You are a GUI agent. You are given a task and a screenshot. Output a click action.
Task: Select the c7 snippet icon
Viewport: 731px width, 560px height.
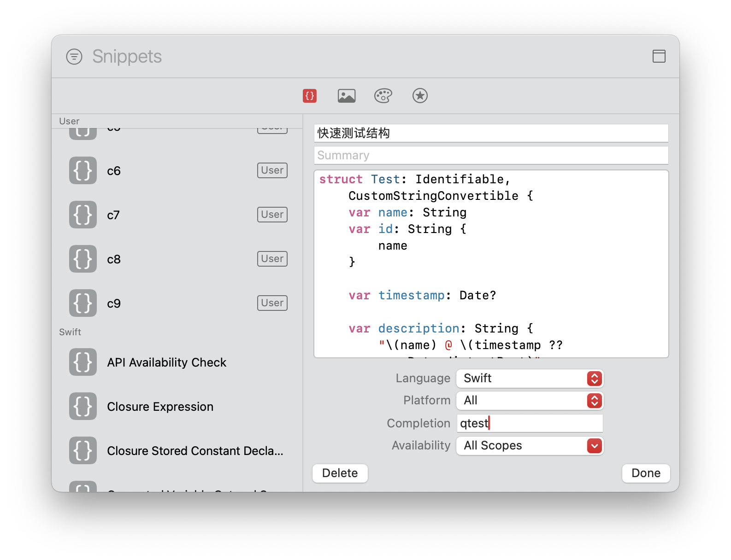(83, 215)
